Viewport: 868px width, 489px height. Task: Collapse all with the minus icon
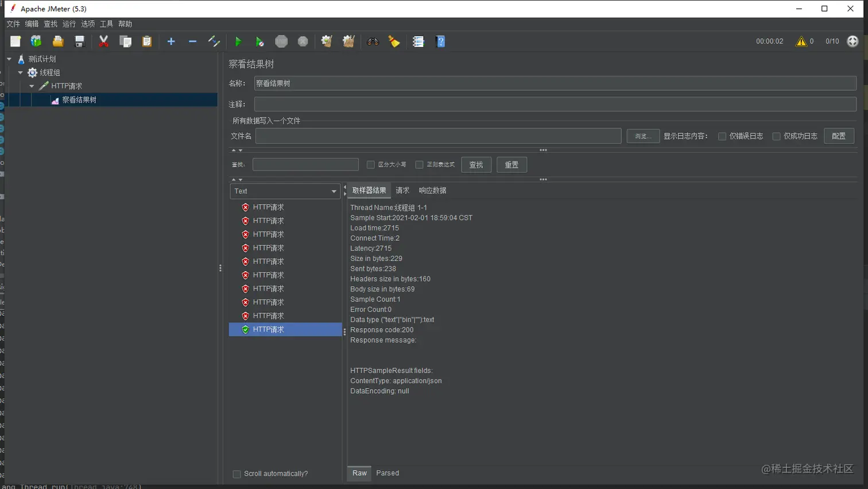[192, 41]
